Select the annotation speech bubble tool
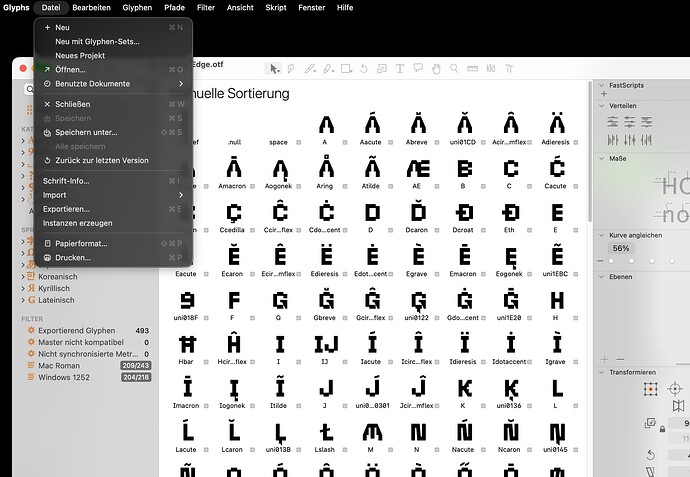690x477 pixels. coord(418,69)
